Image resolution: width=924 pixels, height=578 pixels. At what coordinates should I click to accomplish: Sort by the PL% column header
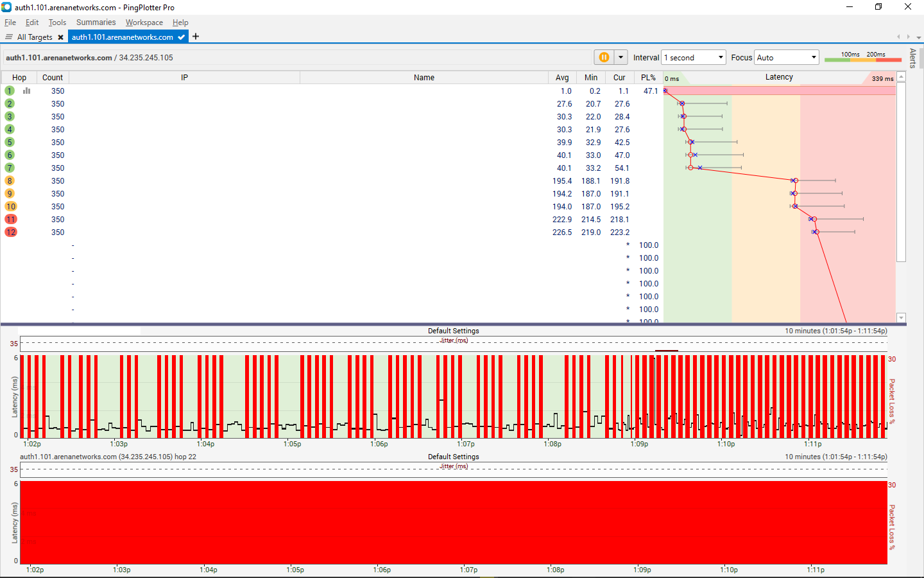click(648, 77)
